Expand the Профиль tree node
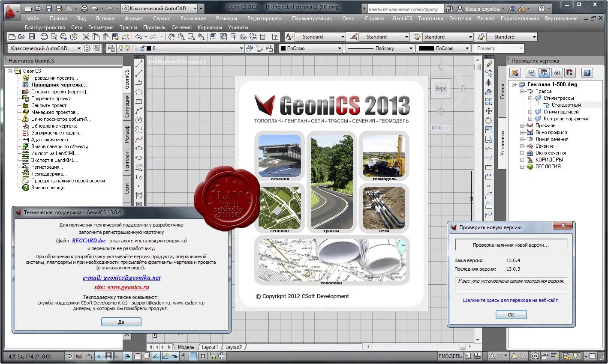 (522, 125)
